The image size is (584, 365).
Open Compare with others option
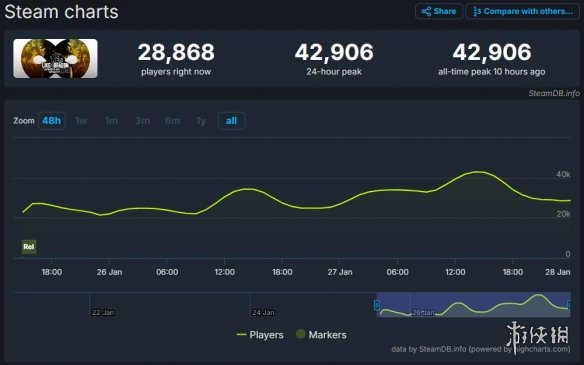click(523, 11)
